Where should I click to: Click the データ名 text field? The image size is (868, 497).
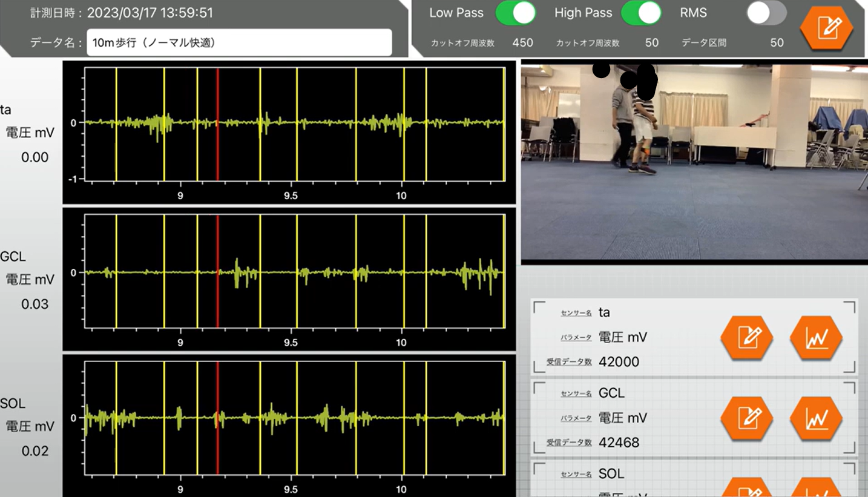[x=239, y=43]
